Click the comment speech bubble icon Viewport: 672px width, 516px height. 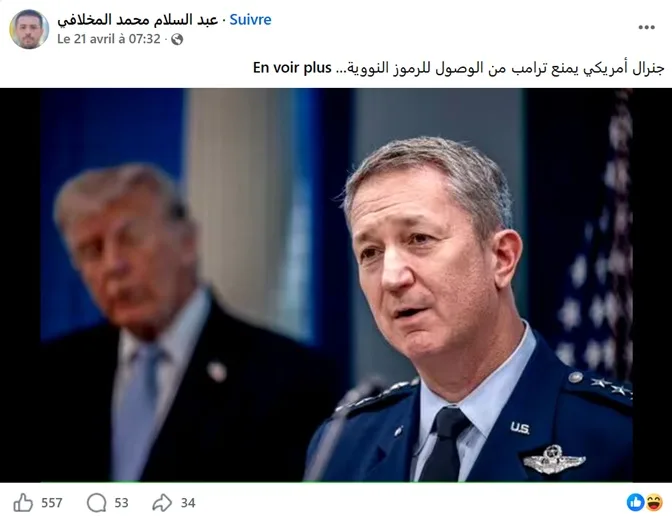96,502
